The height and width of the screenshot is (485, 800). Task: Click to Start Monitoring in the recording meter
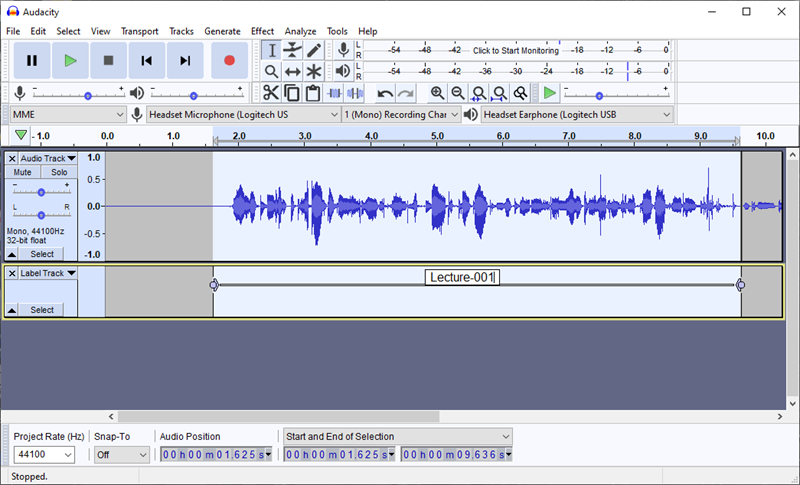[516, 50]
